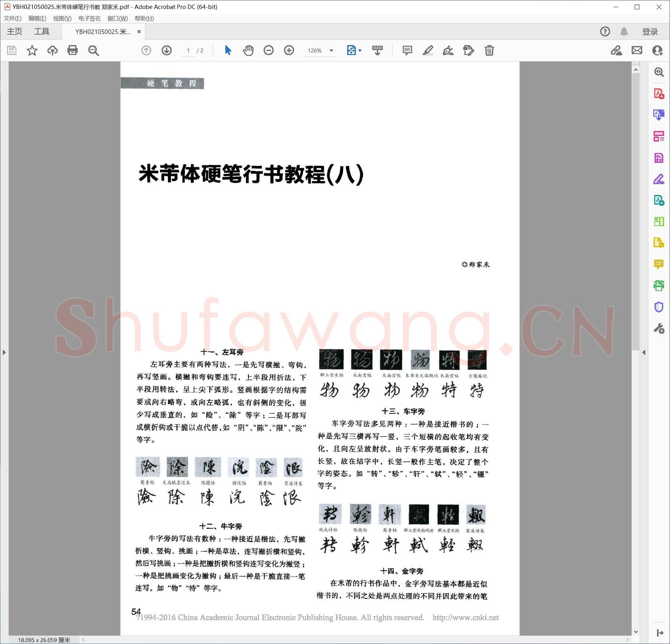This screenshot has height=644, width=670.
Task: Open the yellow Comment tool in sidebar
Action: tap(659, 265)
